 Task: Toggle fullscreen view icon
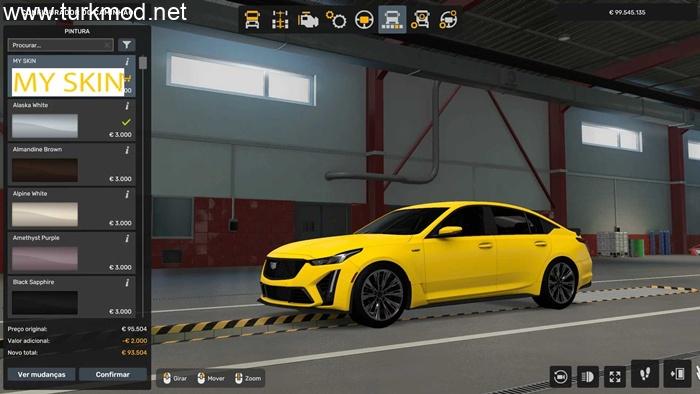click(x=615, y=377)
